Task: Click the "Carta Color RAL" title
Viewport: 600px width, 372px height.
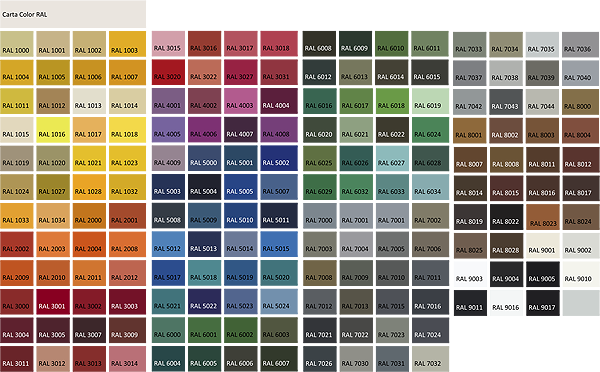Action: [x=24, y=15]
